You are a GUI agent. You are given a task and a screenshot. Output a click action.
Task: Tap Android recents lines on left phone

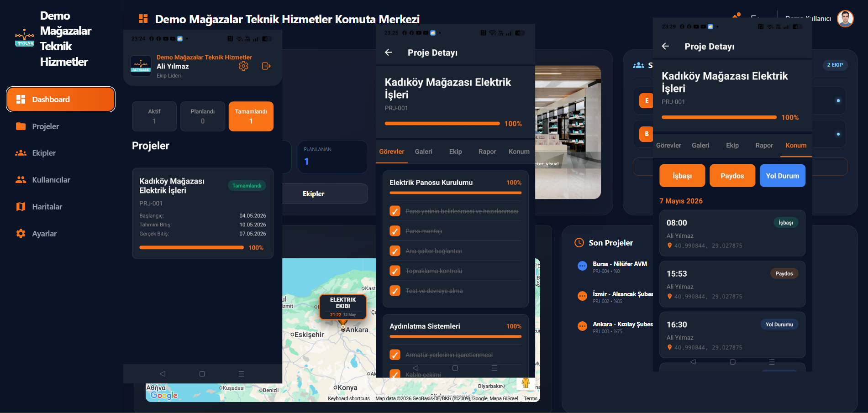[x=242, y=374]
